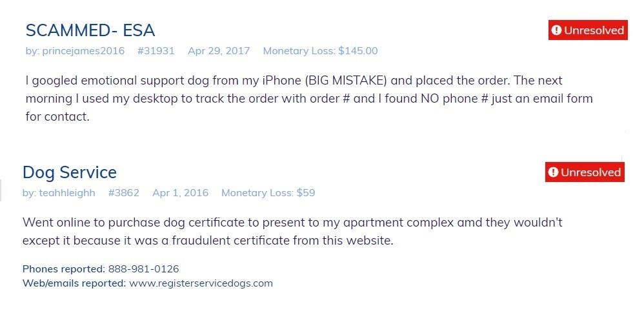Click Monetary Loss: $145.00 text

320,51
